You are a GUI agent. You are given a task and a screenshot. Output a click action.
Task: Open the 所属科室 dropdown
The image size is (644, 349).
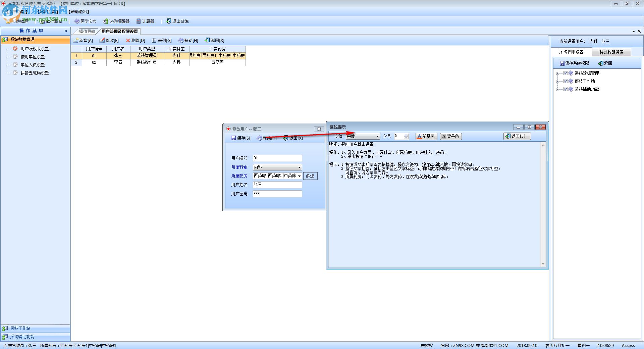[299, 167]
